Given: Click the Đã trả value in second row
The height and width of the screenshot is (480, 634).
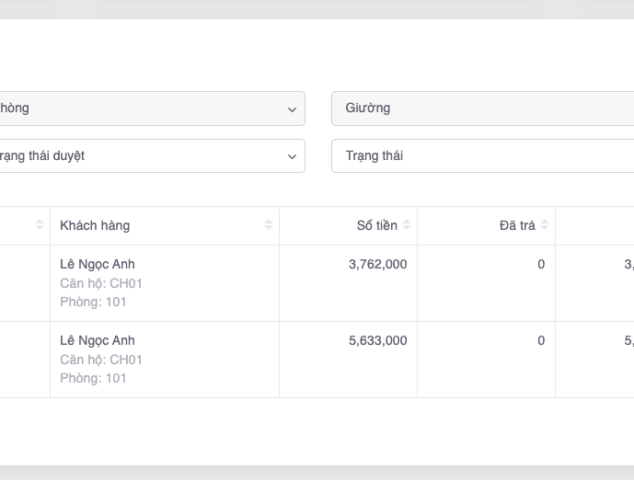Looking at the screenshot, I should click(x=540, y=341).
